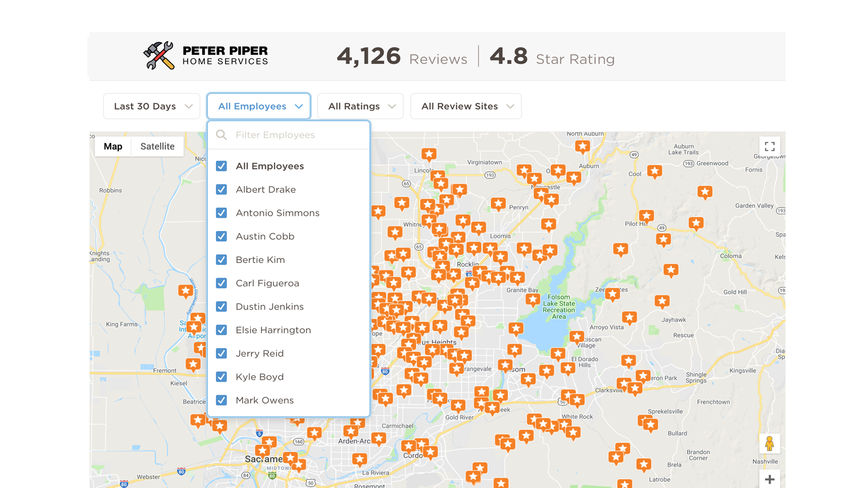This screenshot has width=868, height=488.
Task: Zoom in the map with plus button
Action: point(769,479)
